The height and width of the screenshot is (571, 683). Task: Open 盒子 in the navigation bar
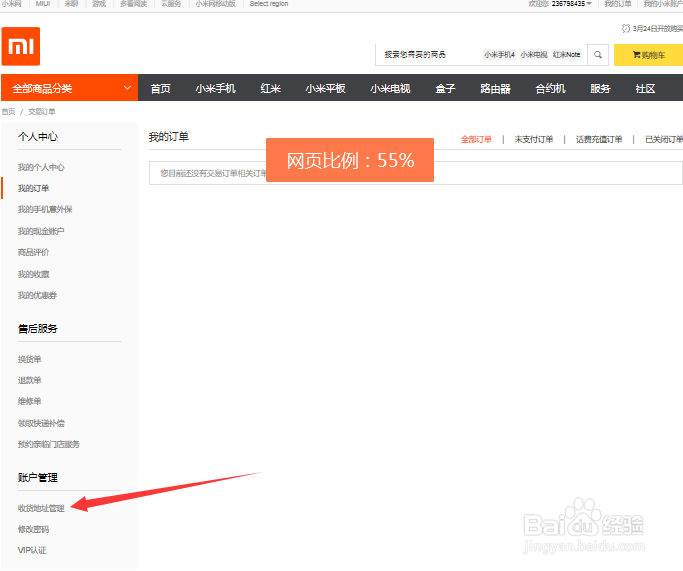point(445,88)
